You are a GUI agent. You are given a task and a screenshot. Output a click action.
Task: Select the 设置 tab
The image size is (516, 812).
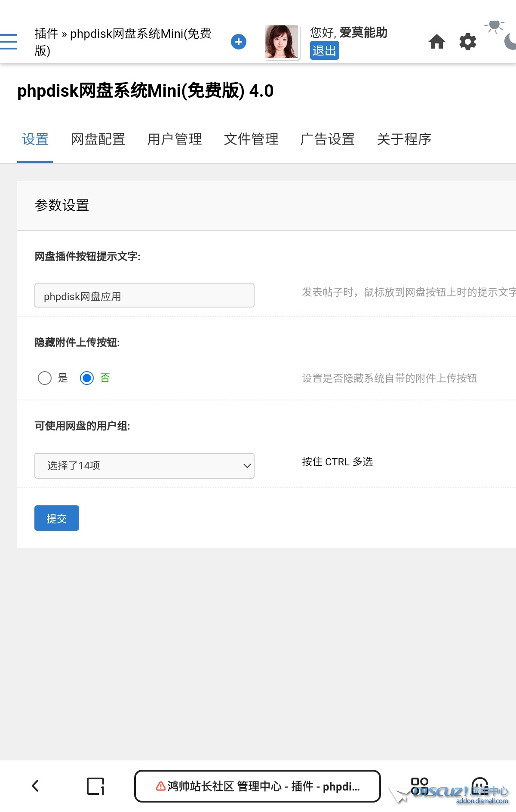pyautogui.click(x=35, y=139)
